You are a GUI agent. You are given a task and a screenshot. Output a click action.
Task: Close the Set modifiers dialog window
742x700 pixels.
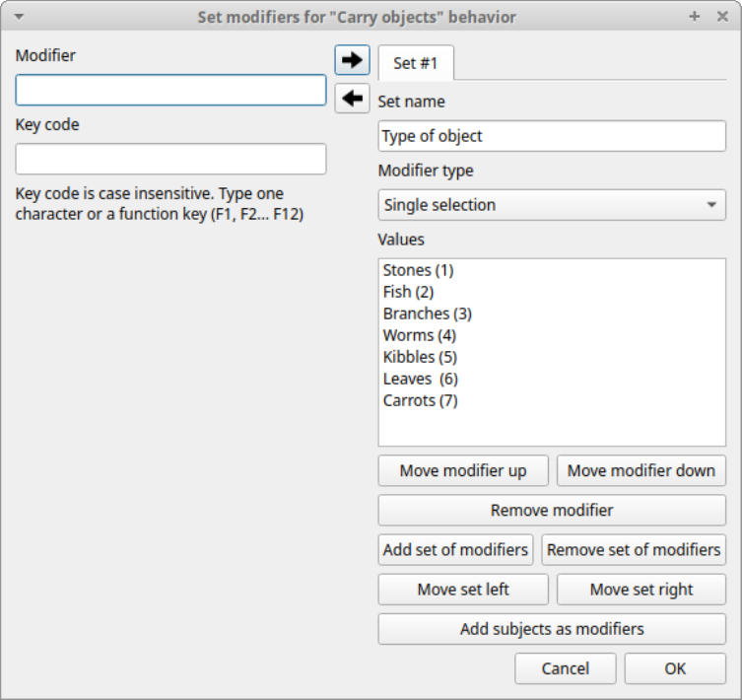720,17
